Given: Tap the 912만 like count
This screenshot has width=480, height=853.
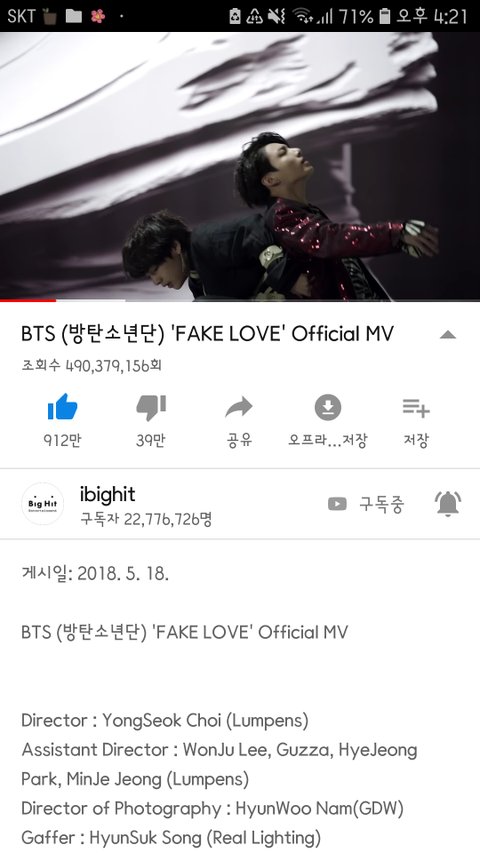Looking at the screenshot, I should (63, 440).
